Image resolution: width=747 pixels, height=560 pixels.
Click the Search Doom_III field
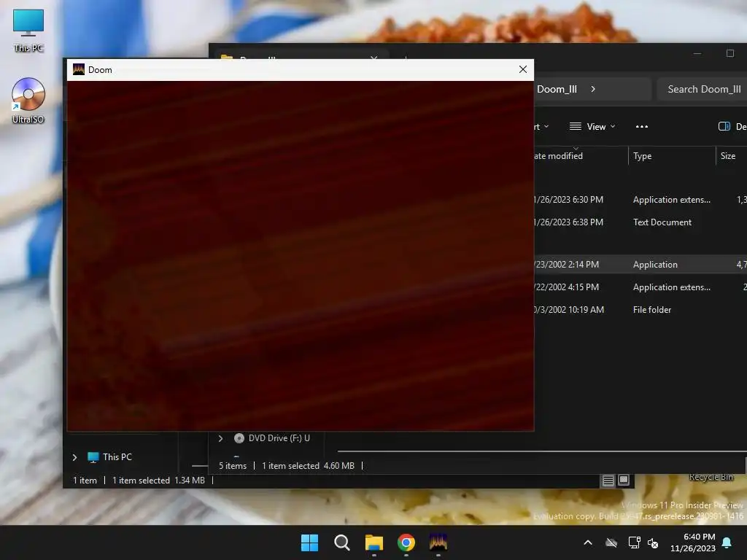[x=702, y=89]
